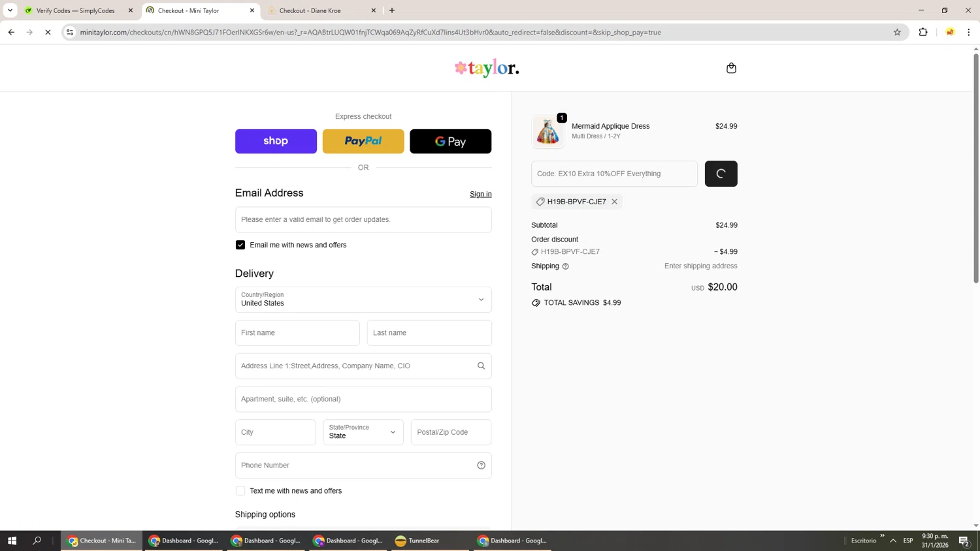Pay with Shop Pay express button
980x551 pixels.
click(x=276, y=141)
